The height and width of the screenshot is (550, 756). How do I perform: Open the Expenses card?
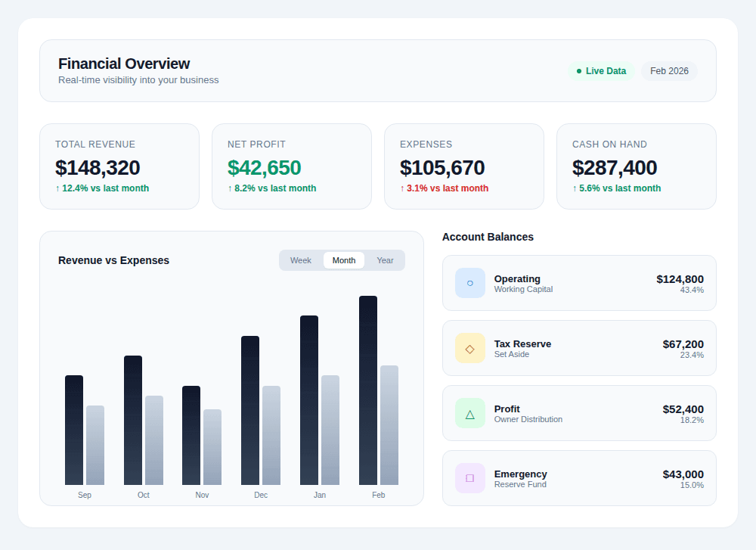click(x=464, y=166)
